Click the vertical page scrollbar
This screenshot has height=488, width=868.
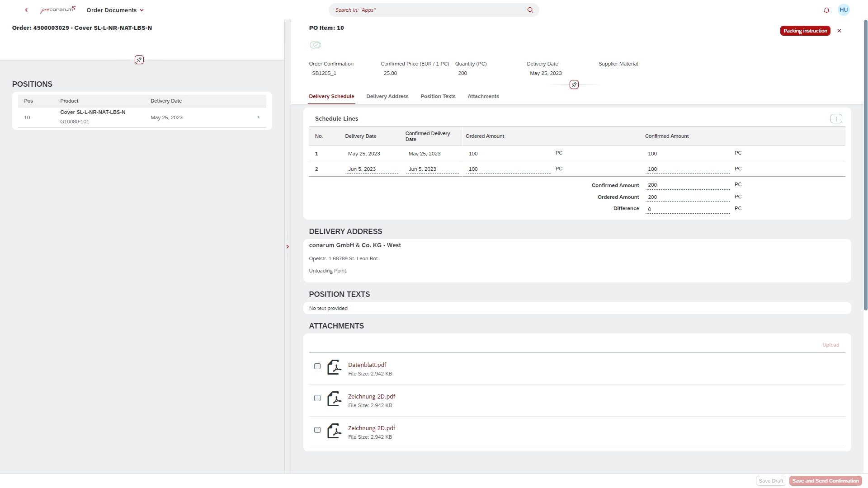click(x=865, y=165)
